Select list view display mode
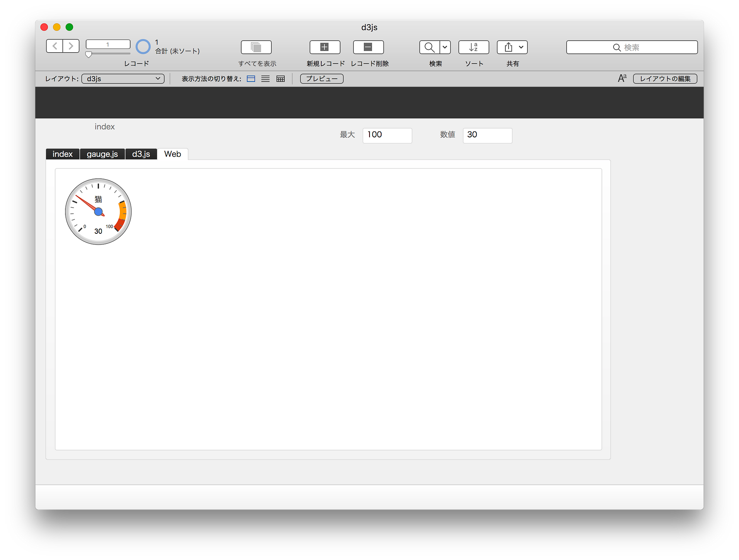The image size is (739, 560). coord(265,78)
